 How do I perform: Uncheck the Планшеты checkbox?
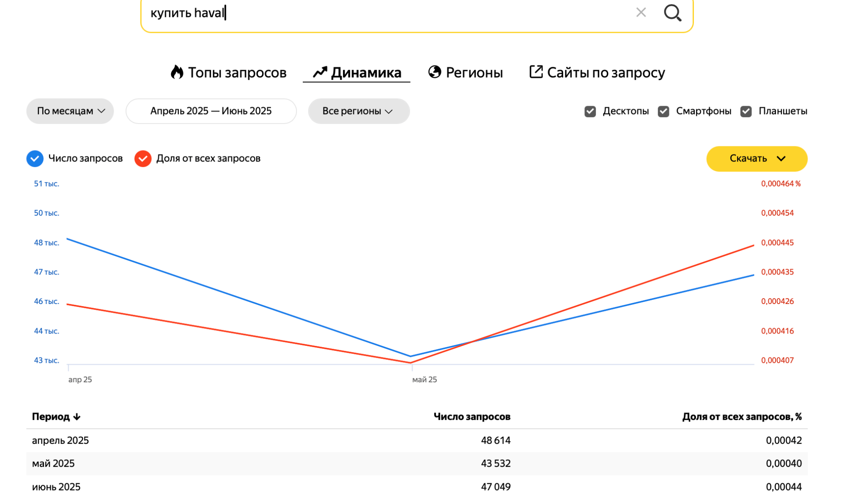(746, 111)
